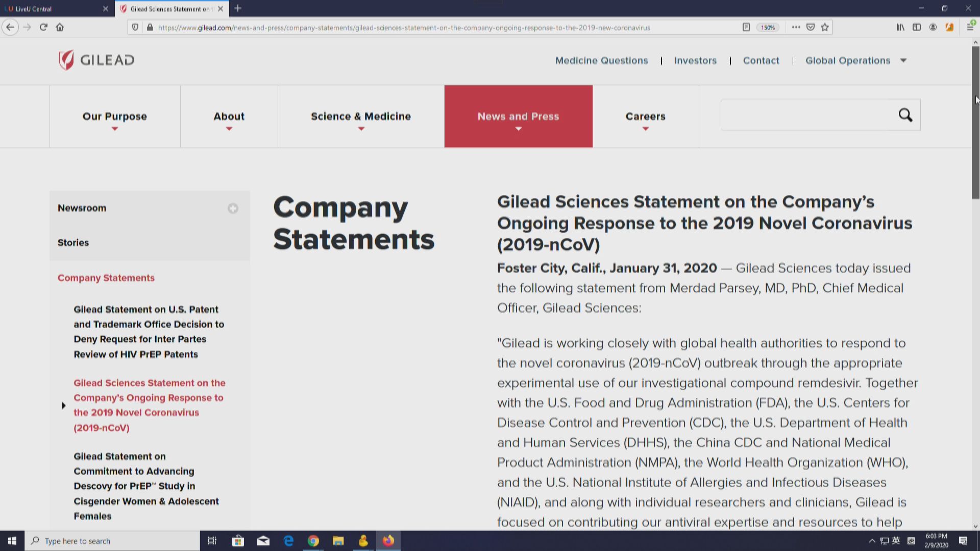Open the Global Operations dropdown
The height and width of the screenshot is (551, 980).
tap(855, 60)
